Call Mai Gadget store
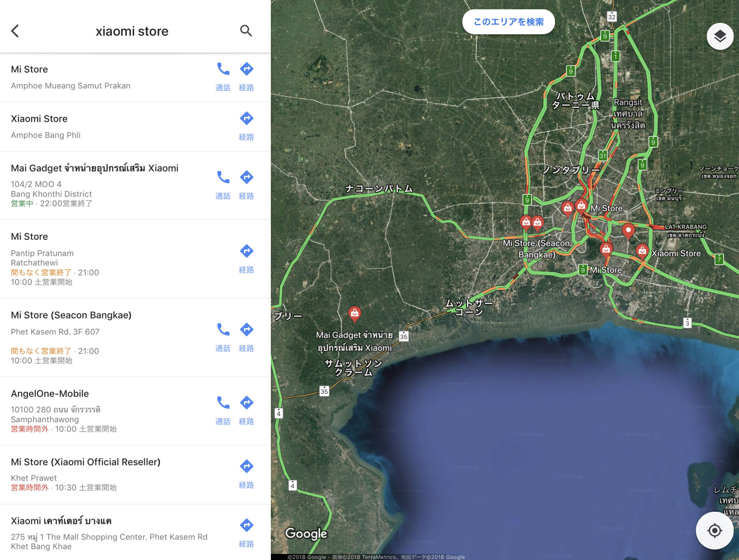This screenshot has height=560, width=739. tap(223, 177)
